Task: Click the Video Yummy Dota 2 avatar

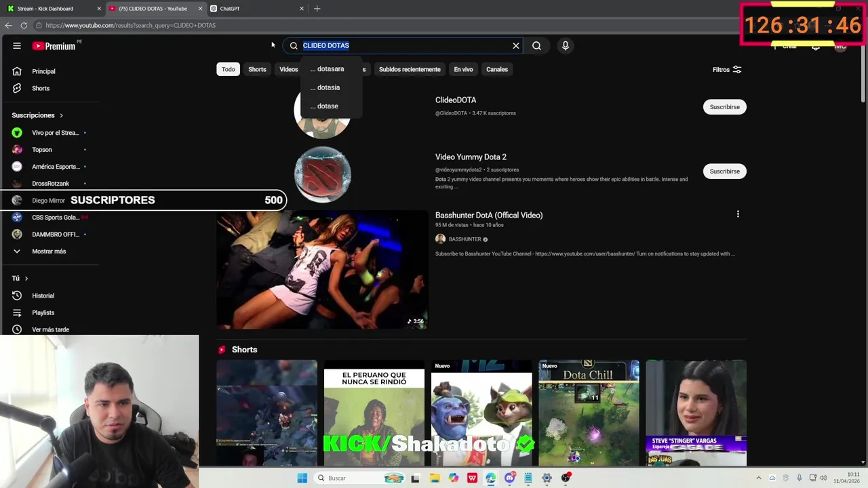Action: point(322,174)
